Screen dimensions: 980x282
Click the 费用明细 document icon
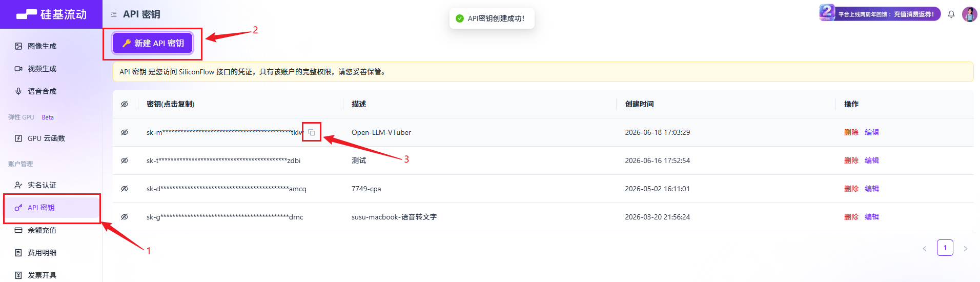tap(18, 253)
